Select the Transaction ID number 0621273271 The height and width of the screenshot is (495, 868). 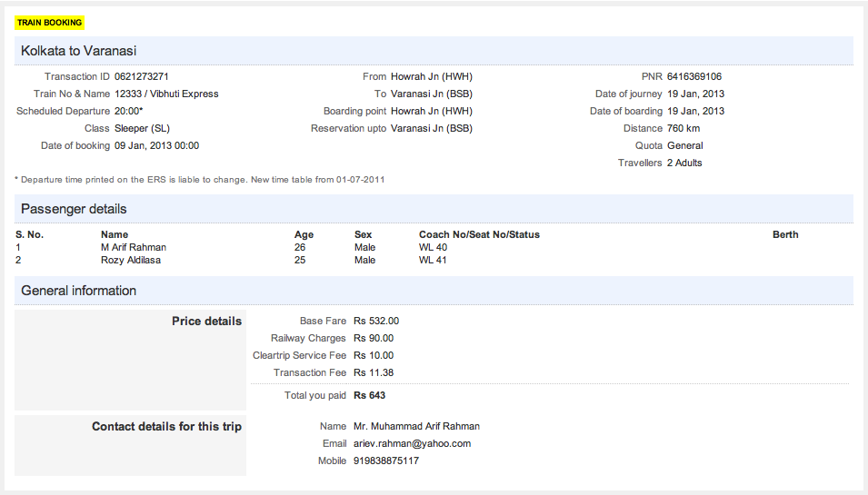[x=141, y=77]
